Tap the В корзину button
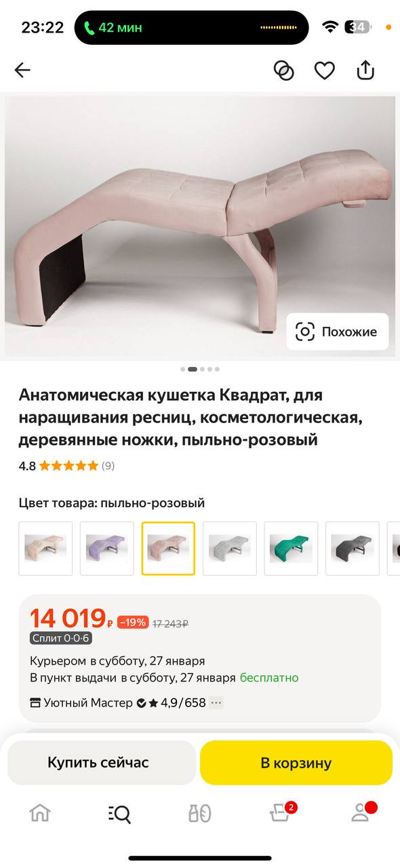This screenshot has width=400, height=868. [x=296, y=762]
